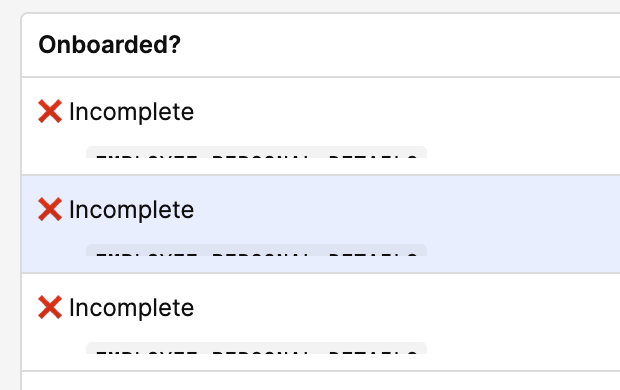This screenshot has height=390, width=620.
Task: Click divider between highlighted and third rows
Action: [x=321, y=273]
